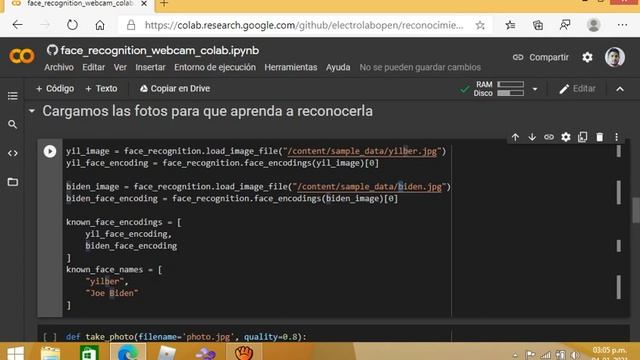640x360 pixels.
Task: Mirror cell in tab icon
Action: coord(582,137)
